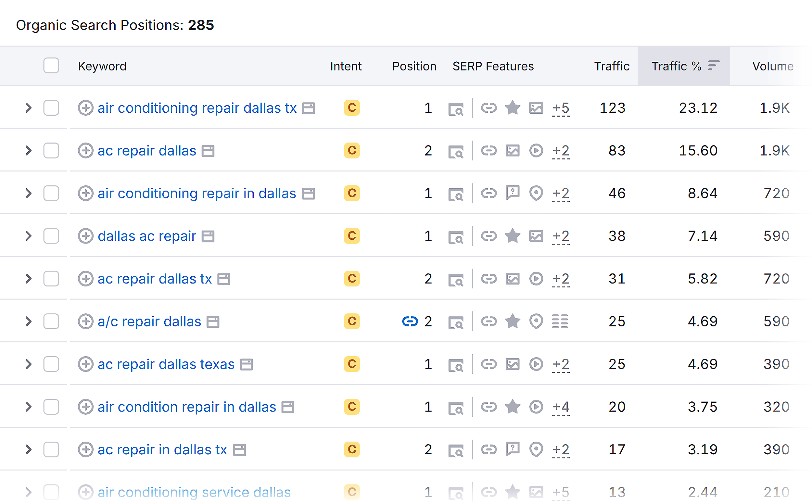Click plus icon beside 'air condition repair in dallas'

pyautogui.click(x=86, y=407)
